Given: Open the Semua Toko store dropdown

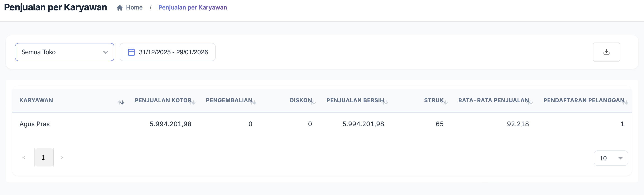Looking at the screenshot, I should [65, 52].
